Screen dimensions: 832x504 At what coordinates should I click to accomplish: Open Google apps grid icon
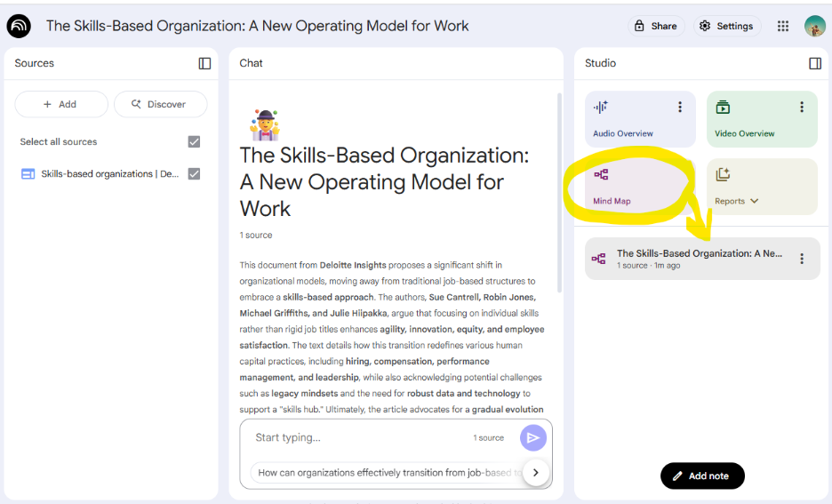click(782, 26)
